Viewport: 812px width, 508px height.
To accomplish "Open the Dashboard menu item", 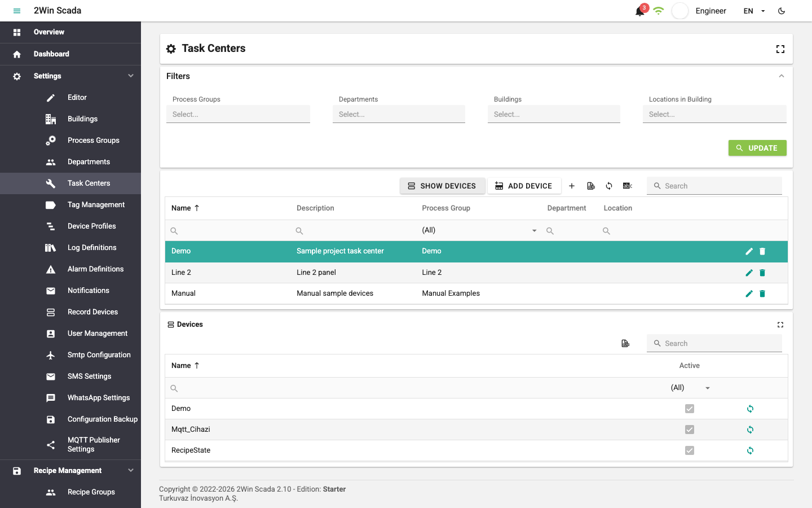I will (70, 54).
